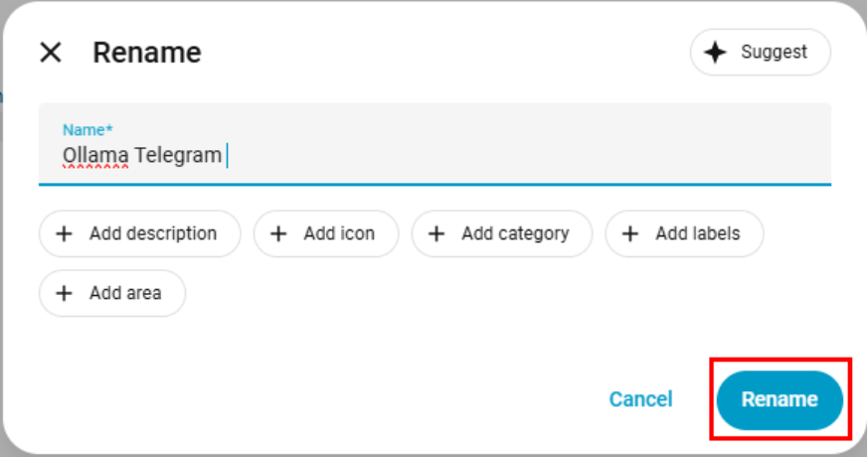Click the plus icon beside Add category
Image resolution: width=868 pixels, height=457 pixels.
tap(436, 234)
